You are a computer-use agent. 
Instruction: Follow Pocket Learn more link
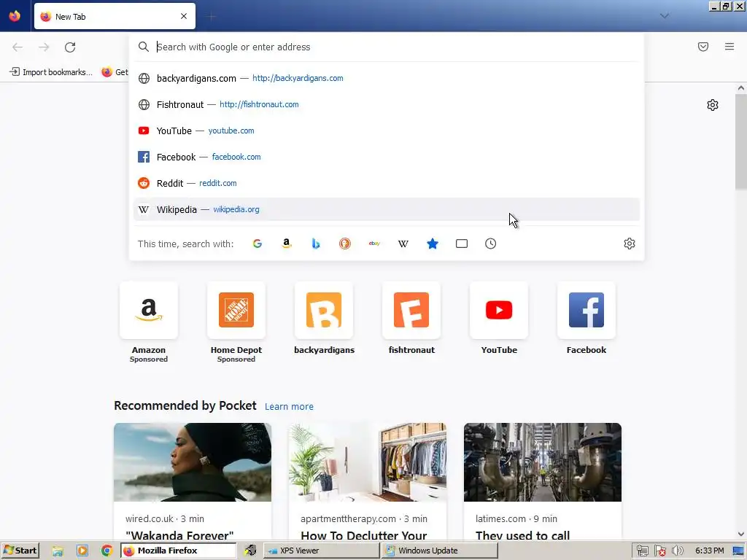click(x=289, y=407)
